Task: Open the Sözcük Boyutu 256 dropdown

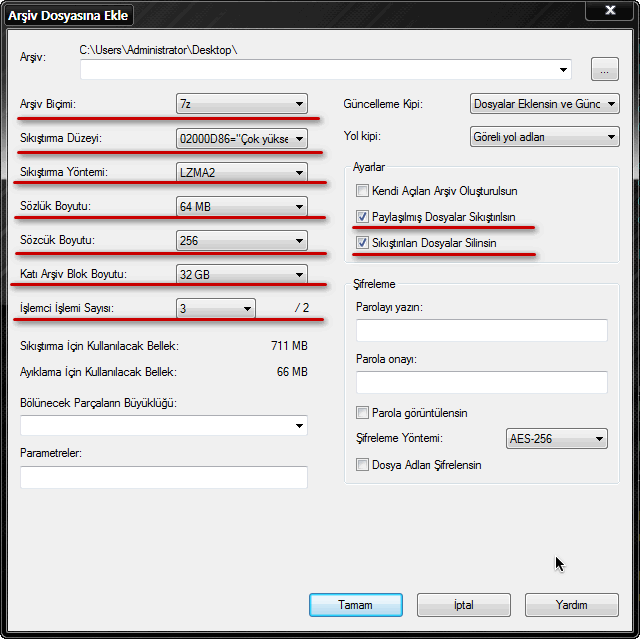Action: click(x=242, y=241)
